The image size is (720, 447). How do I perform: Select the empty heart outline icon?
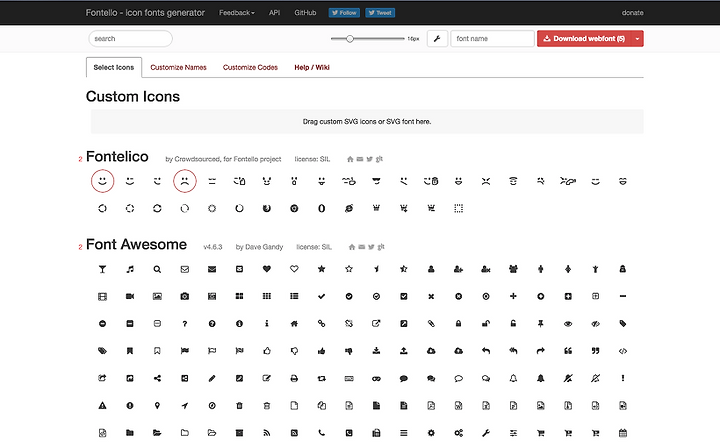pyautogui.click(x=294, y=269)
